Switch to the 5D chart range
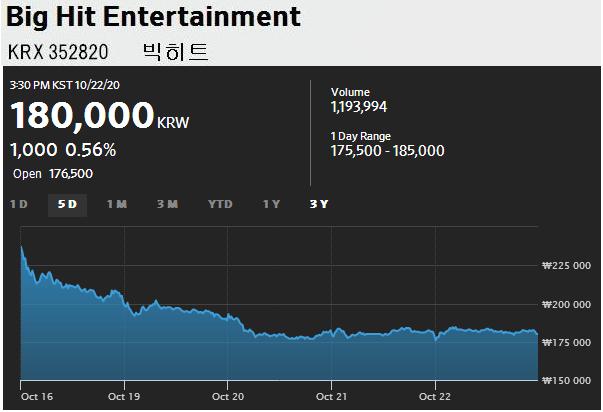This screenshot has height=412, width=603. 68,204
